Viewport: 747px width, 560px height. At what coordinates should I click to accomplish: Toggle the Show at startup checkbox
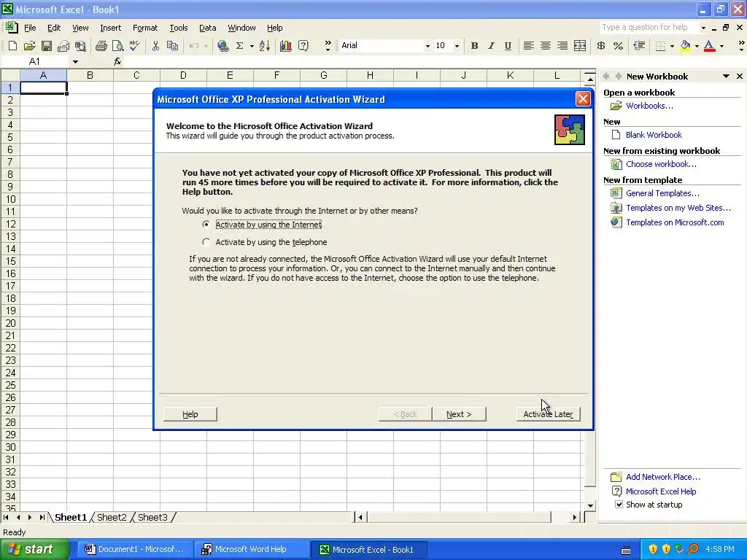tap(619, 505)
